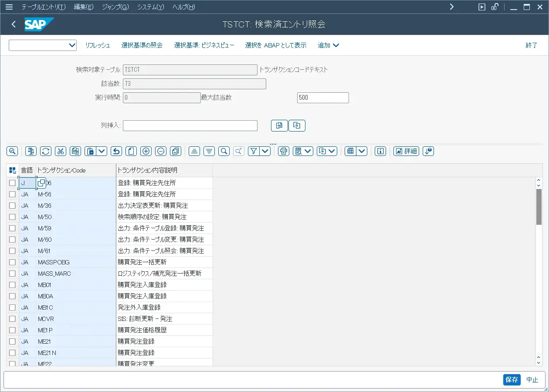Click the delete row minus icon

pyautogui.click(x=161, y=151)
